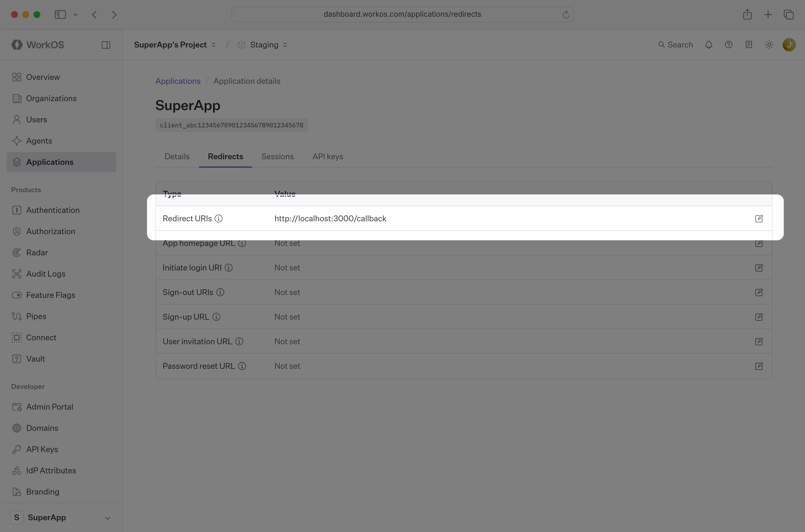The height and width of the screenshot is (532, 805).
Task: Click the browser address bar
Action: coord(402,14)
